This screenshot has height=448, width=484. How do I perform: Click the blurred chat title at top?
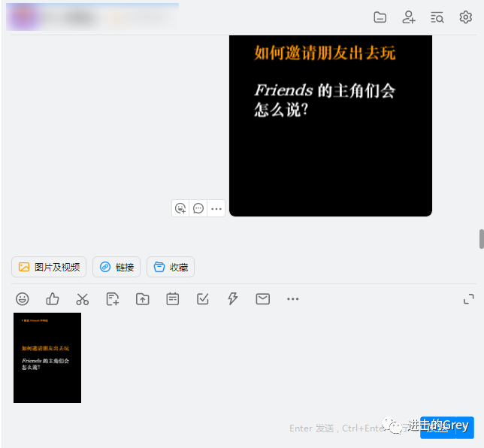pos(92,17)
